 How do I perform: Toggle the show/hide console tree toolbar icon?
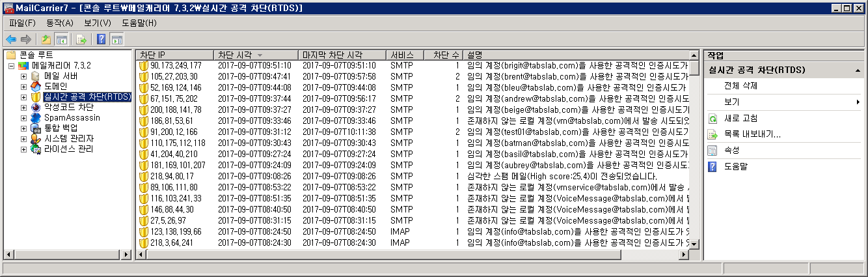click(61, 39)
